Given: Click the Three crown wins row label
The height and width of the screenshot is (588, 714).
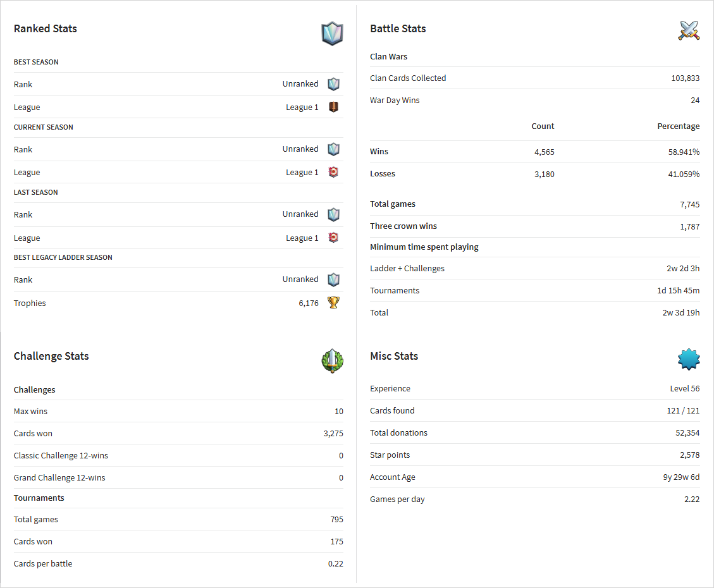Looking at the screenshot, I should point(403,226).
